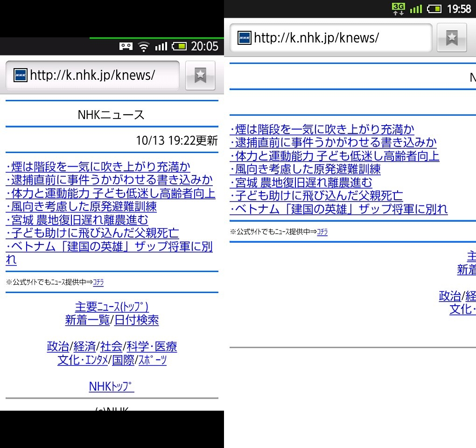476x448 pixels.
Task: Open 日付検索 link
Action: [137, 320]
